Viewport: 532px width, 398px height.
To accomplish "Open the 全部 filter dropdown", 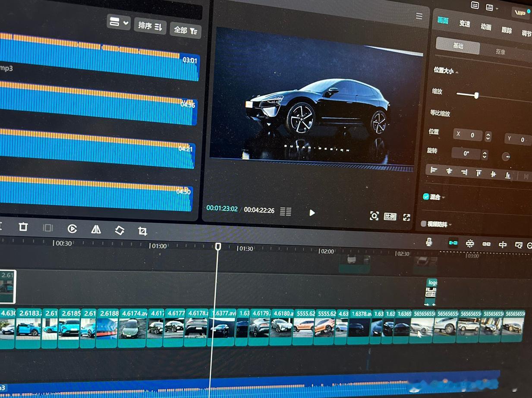I will tap(186, 30).
